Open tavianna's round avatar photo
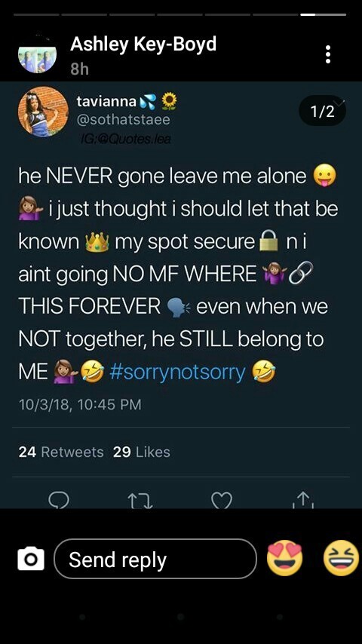The width and height of the screenshot is (362, 644). (43, 112)
